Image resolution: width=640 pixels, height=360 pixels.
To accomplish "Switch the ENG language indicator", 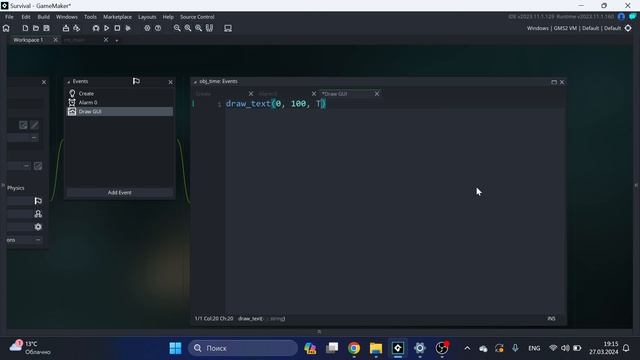I will (534, 348).
